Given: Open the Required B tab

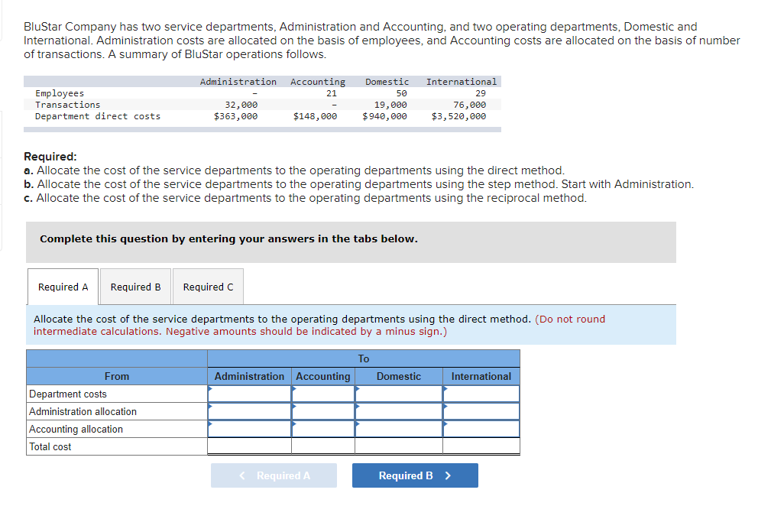Looking at the screenshot, I should [x=136, y=287].
